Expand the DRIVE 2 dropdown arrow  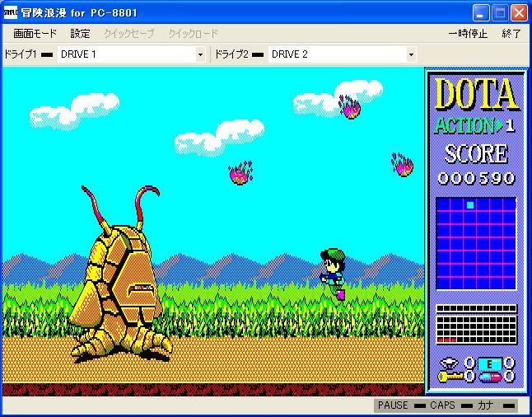pos(411,54)
